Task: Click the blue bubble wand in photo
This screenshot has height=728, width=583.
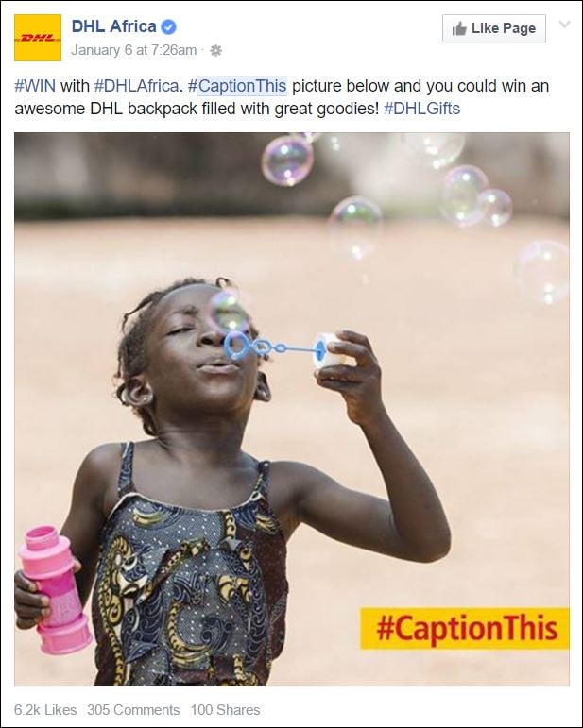Action: pyautogui.click(x=275, y=347)
